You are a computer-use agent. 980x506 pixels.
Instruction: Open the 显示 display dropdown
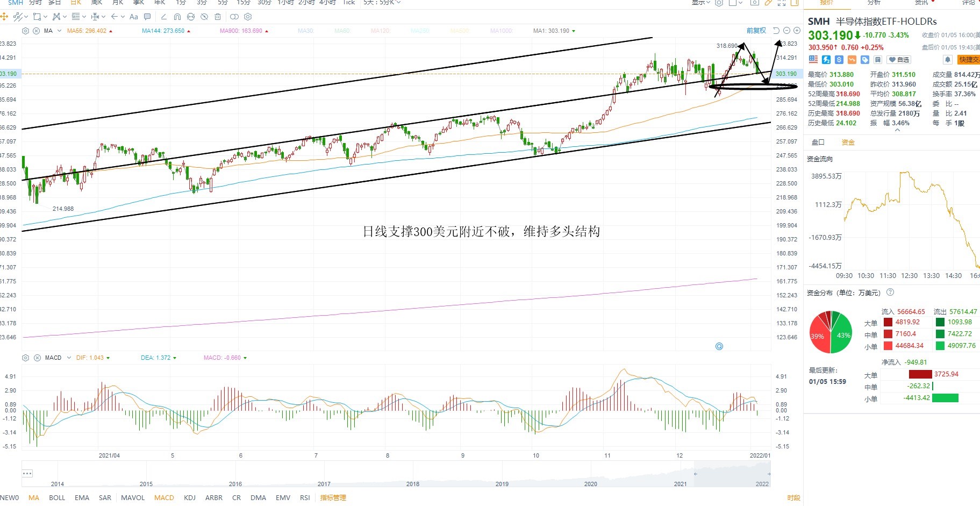[x=701, y=3]
